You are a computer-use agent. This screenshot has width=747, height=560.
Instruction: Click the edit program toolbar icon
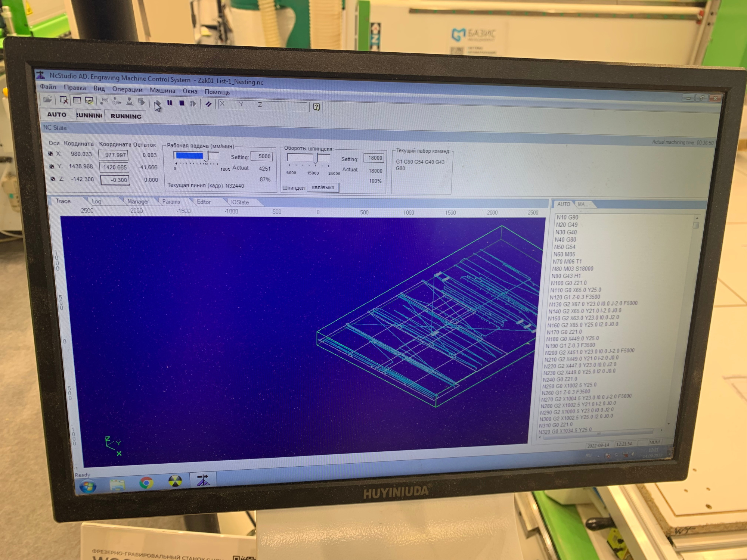coord(89,100)
